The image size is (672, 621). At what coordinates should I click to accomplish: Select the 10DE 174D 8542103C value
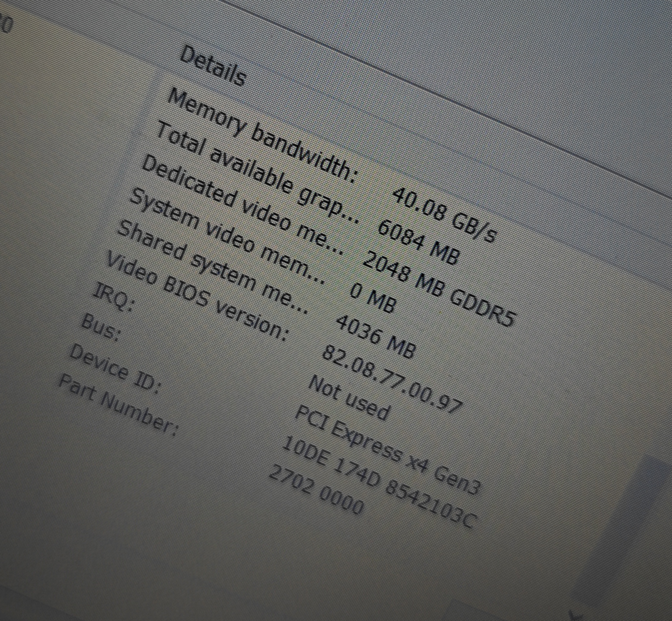tap(380, 482)
